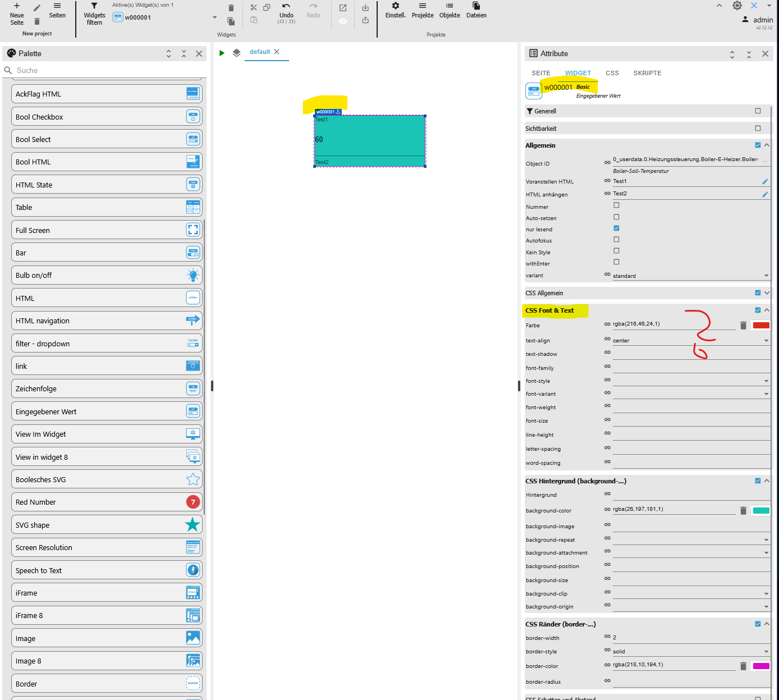779x700 pixels.
Task: Click the layers icon beside the play button
Action: [237, 53]
